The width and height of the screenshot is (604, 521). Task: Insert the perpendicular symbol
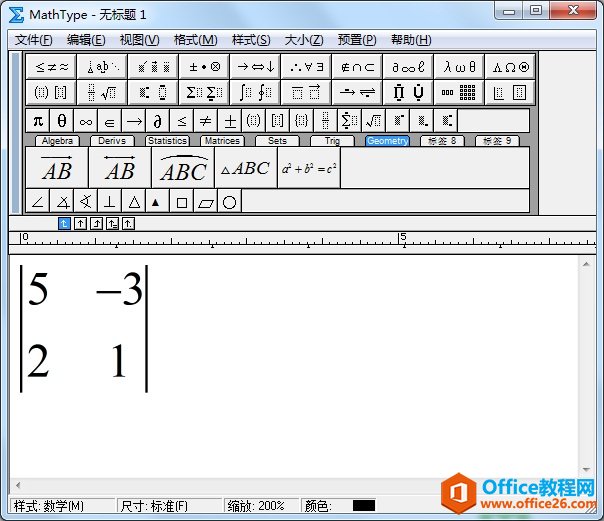pos(109,202)
